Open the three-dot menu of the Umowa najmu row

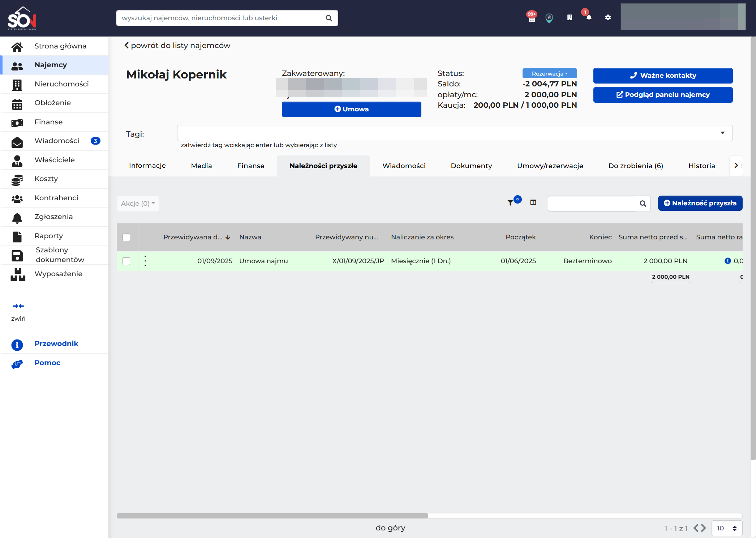pyautogui.click(x=145, y=261)
